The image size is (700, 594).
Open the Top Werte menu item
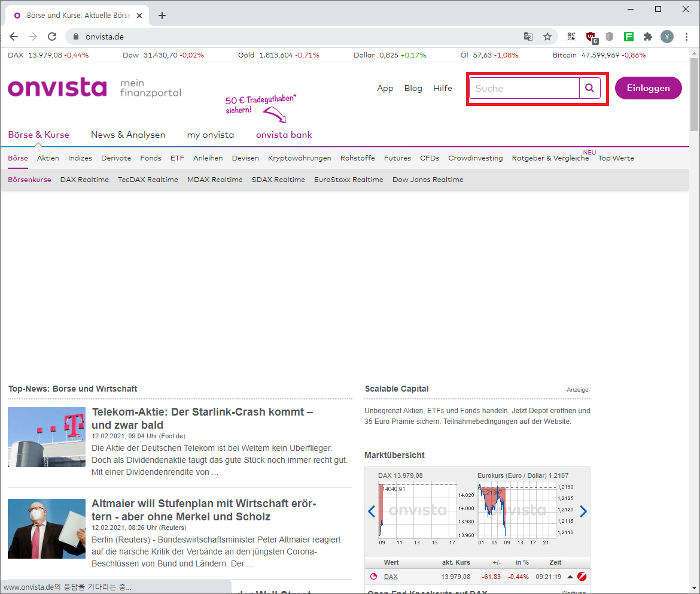pos(616,157)
